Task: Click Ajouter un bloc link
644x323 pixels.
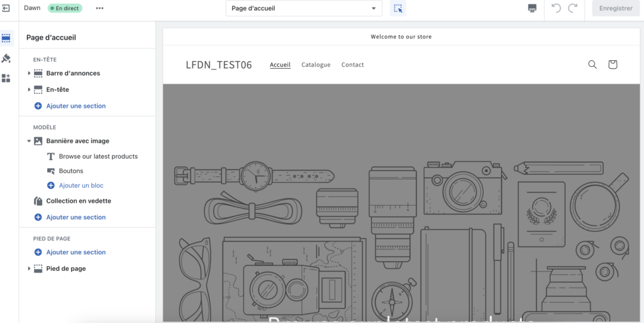Action: pyautogui.click(x=80, y=186)
